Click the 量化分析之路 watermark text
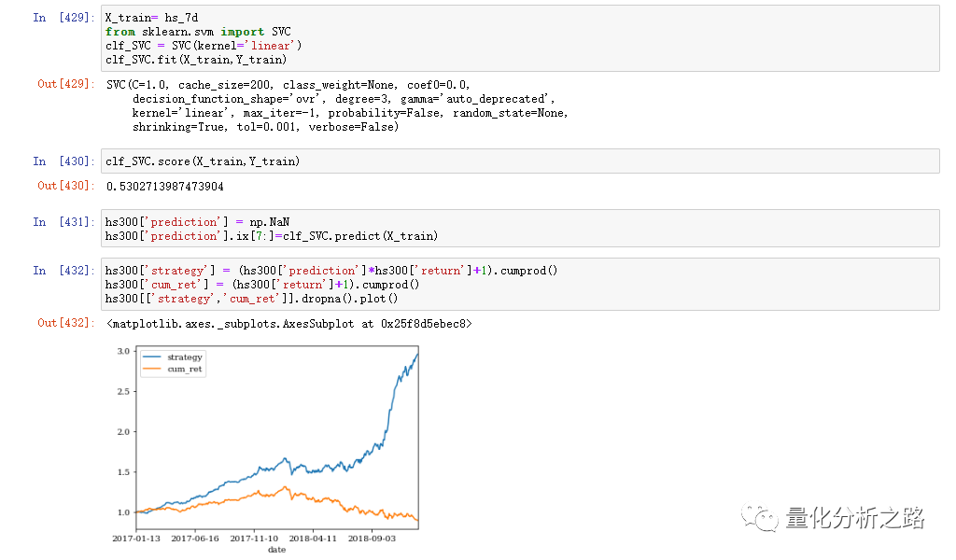Image resolution: width=956 pixels, height=560 pixels. click(x=855, y=518)
